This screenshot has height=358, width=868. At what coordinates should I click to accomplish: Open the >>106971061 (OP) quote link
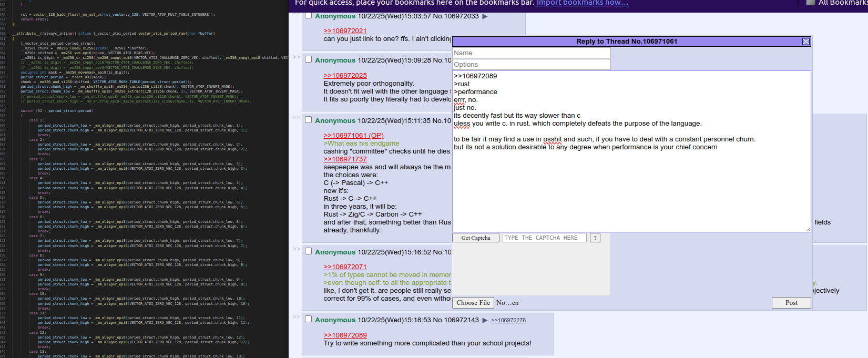(x=353, y=136)
